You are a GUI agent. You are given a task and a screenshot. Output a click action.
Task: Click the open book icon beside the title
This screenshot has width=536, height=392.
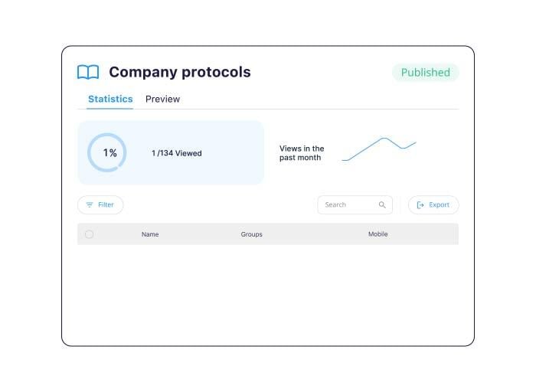(88, 72)
